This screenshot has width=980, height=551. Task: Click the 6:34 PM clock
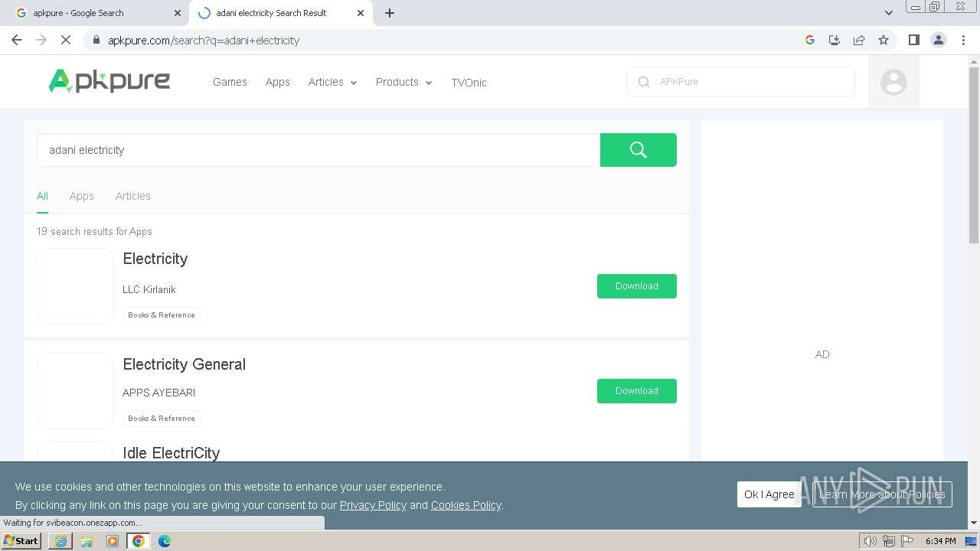click(x=940, y=541)
